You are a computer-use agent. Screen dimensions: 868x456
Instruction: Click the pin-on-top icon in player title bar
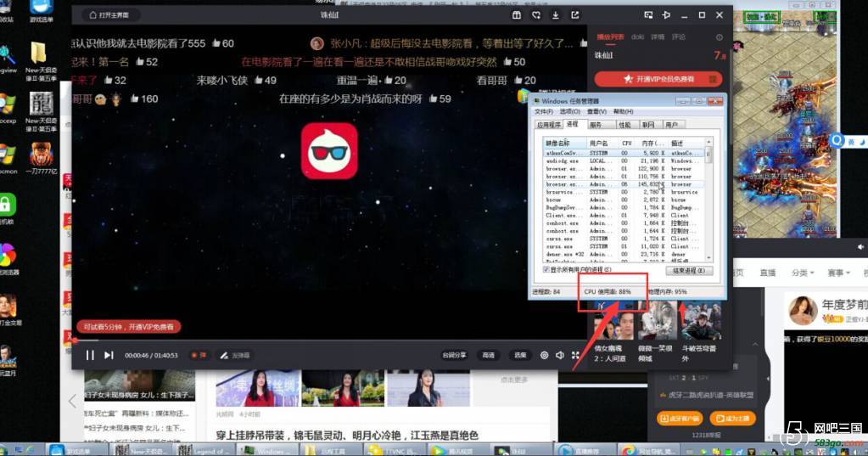click(666, 15)
